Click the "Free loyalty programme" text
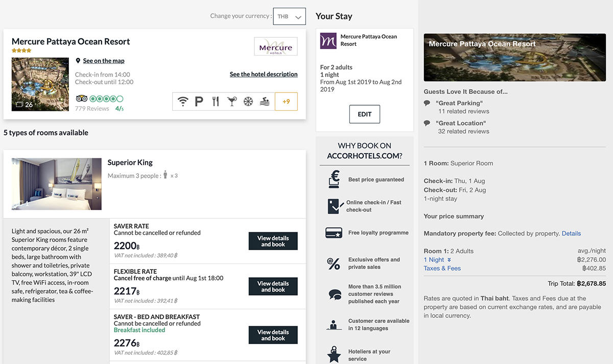The width and height of the screenshot is (613, 364). point(379,233)
